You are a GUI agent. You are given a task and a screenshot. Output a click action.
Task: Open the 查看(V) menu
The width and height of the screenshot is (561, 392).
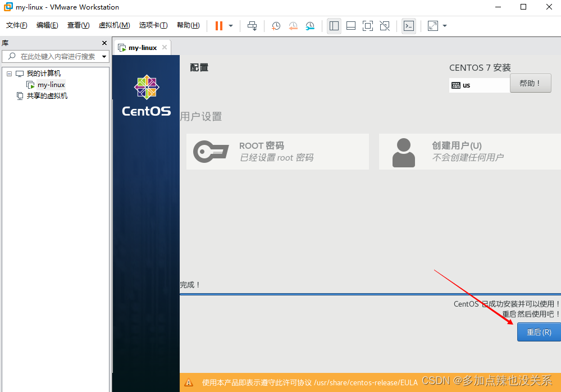(x=79, y=25)
